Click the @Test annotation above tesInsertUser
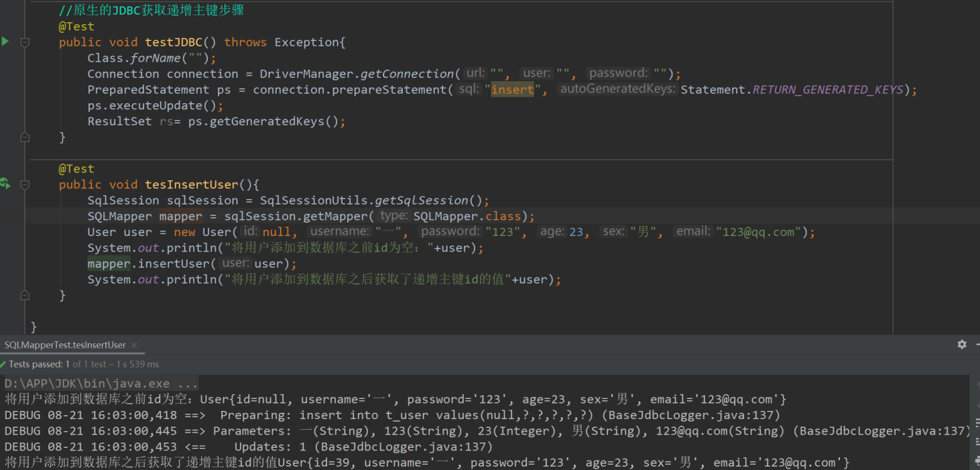 coord(76,169)
